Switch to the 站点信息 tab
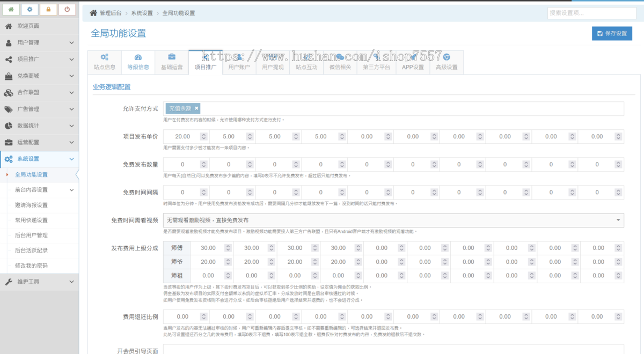 click(104, 62)
